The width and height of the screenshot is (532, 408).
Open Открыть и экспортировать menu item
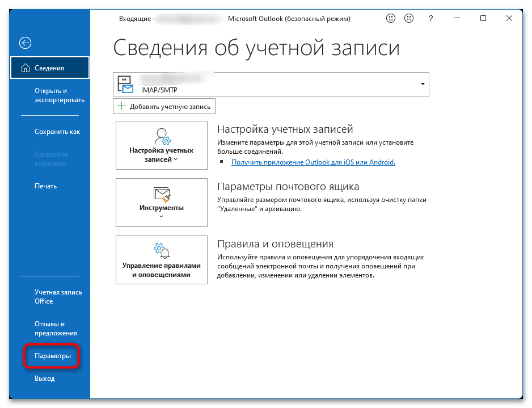[60, 95]
